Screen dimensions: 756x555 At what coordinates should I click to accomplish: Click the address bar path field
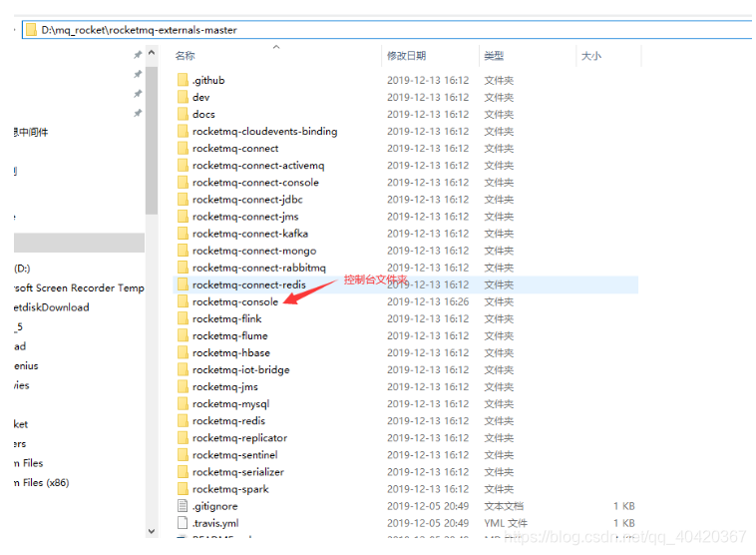point(387,30)
